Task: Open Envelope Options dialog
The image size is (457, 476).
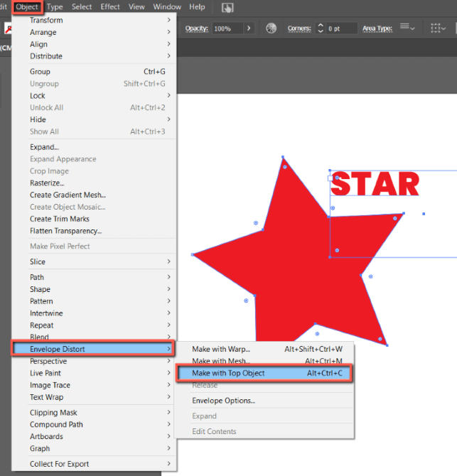Action: tap(223, 401)
